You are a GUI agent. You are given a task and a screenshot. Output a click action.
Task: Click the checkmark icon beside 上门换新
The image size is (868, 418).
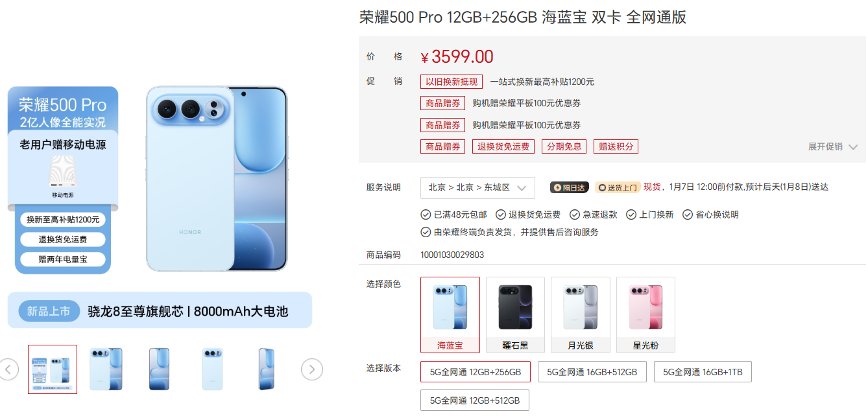tap(631, 215)
